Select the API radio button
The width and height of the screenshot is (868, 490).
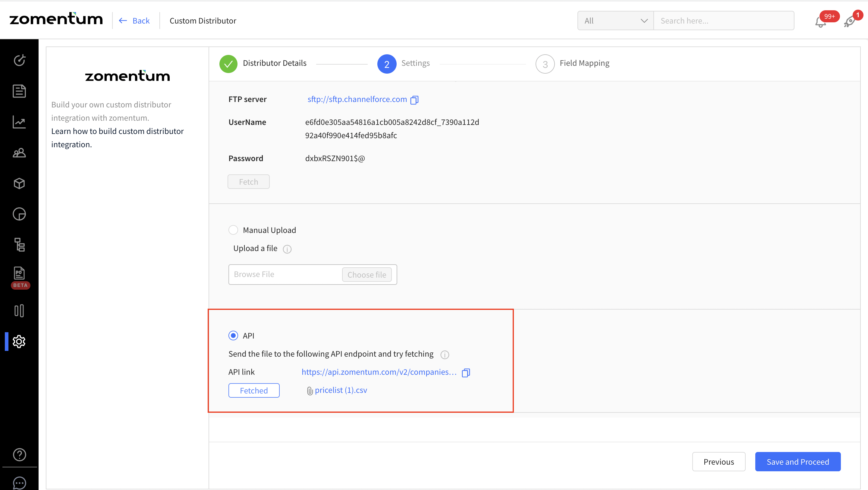[x=233, y=336]
